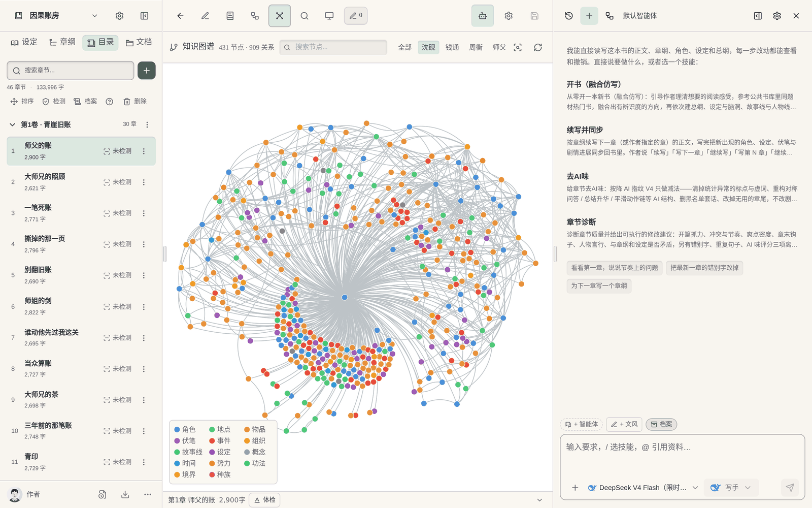The height and width of the screenshot is (508, 812).
Task: Click the red 事件 legend swatch
Action: pyautogui.click(x=212, y=441)
